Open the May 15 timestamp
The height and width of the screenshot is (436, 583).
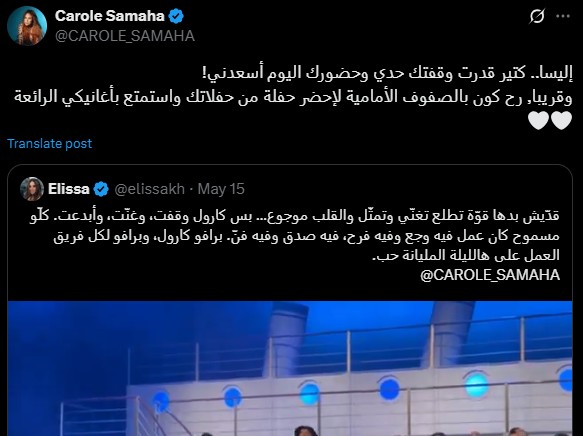[x=221, y=189]
